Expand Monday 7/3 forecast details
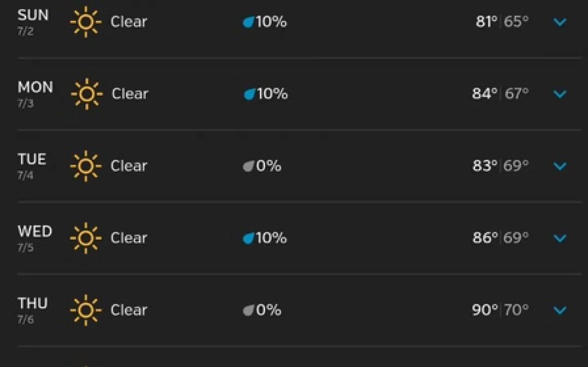Viewport: 588px width, 367px height. tap(560, 94)
